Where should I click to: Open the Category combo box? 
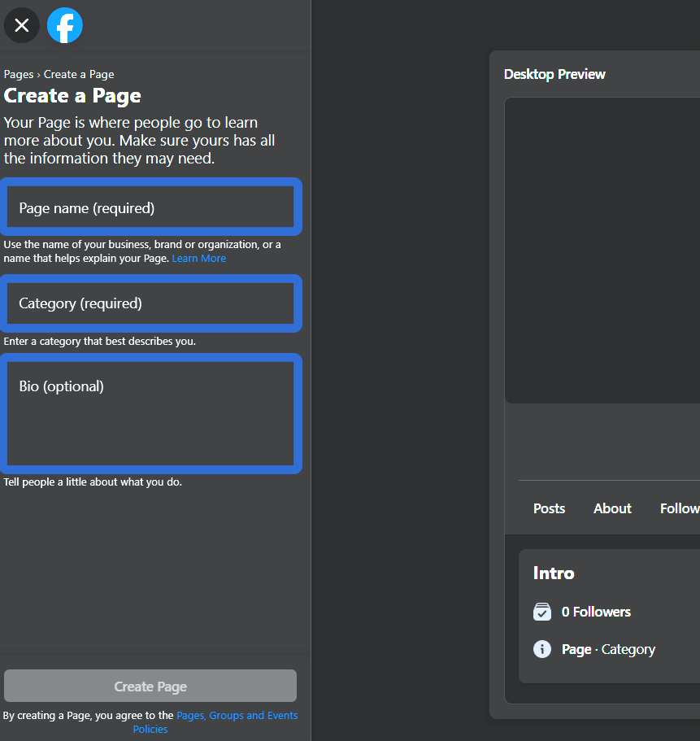click(150, 303)
